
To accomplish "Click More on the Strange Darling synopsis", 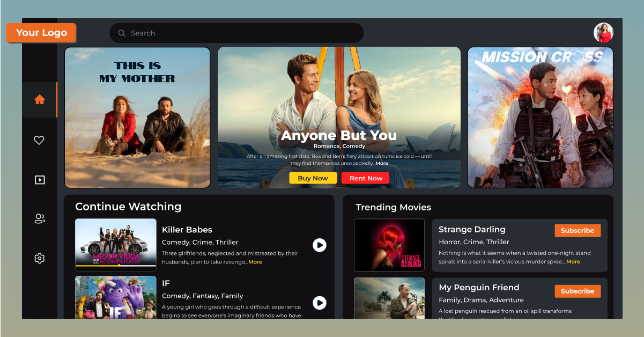I will coord(573,261).
